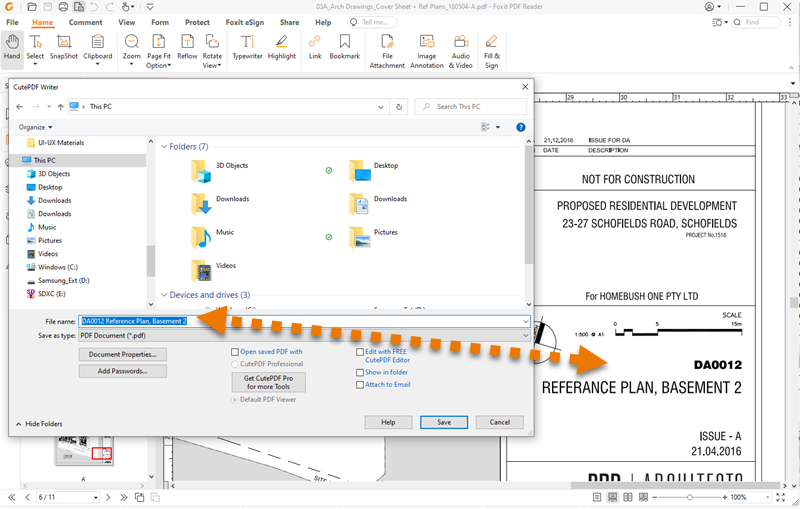Go up one folder level in dialog
800x509 pixels.
(60, 107)
